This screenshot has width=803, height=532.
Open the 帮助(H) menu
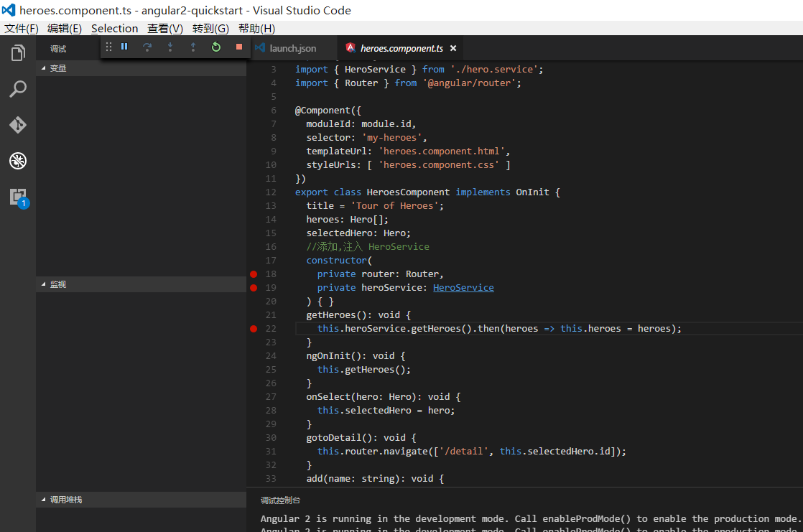point(256,29)
